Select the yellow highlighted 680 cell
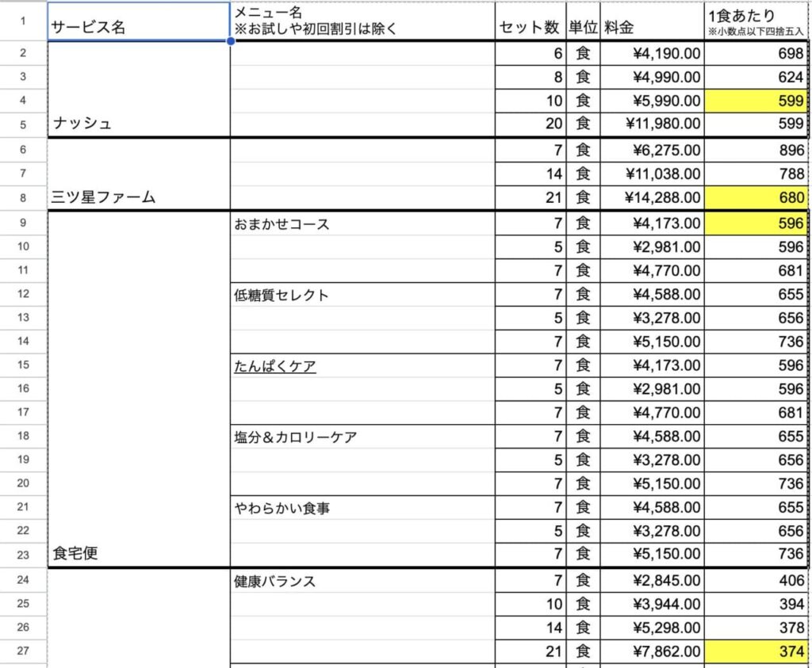 [x=753, y=198]
